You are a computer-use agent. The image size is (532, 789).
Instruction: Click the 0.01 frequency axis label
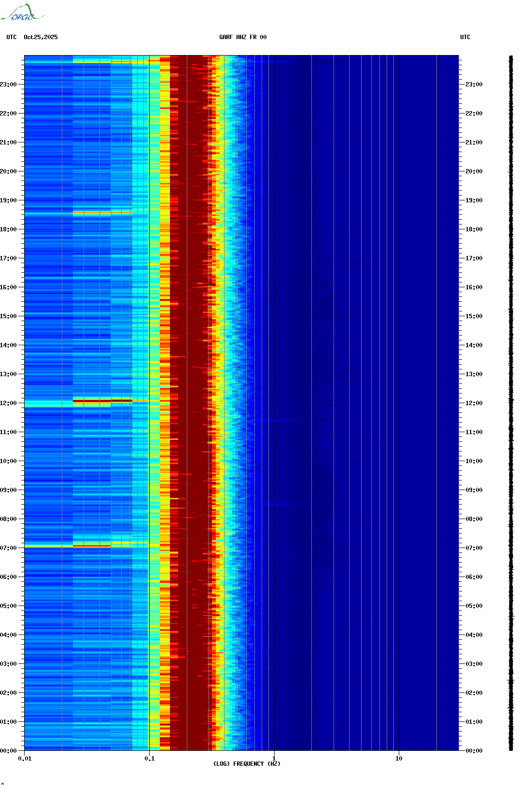point(25,758)
